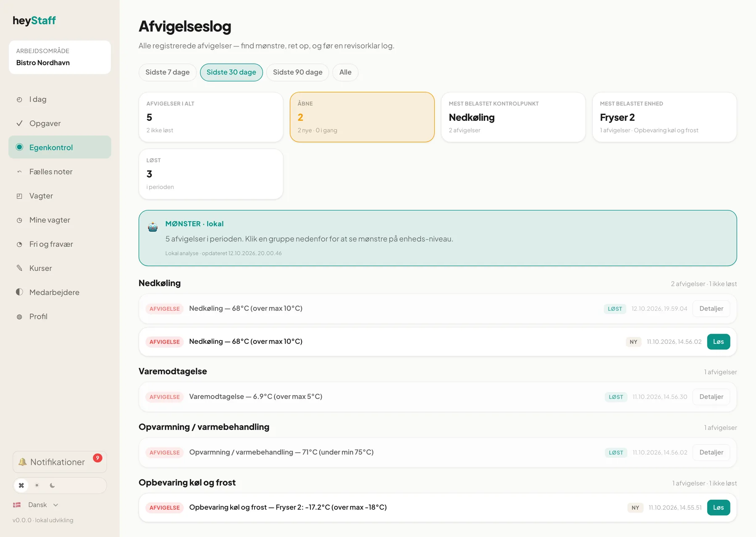756x537 pixels.
Task: Select the Sidste 30 dage filter
Action: click(231, 72)
